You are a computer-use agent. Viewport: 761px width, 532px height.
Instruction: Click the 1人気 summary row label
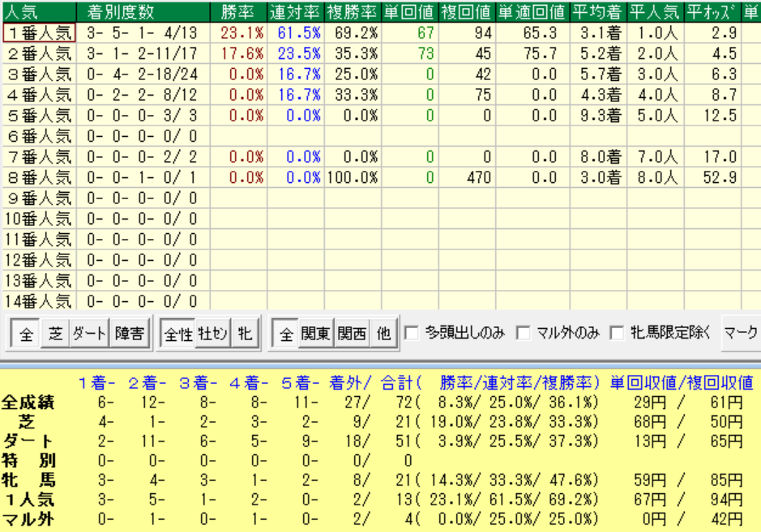pyautogui.click(x=30, y=500)
